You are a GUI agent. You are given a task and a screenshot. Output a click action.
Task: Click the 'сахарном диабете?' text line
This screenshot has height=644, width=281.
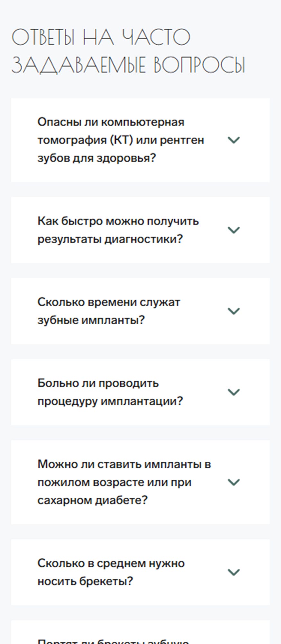[92, 500]
